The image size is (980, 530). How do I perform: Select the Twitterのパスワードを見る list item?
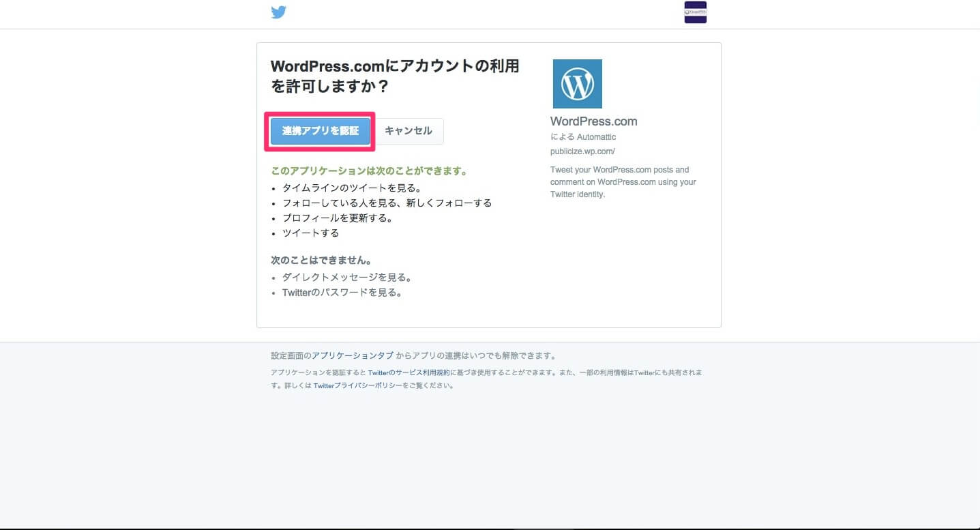342,293
